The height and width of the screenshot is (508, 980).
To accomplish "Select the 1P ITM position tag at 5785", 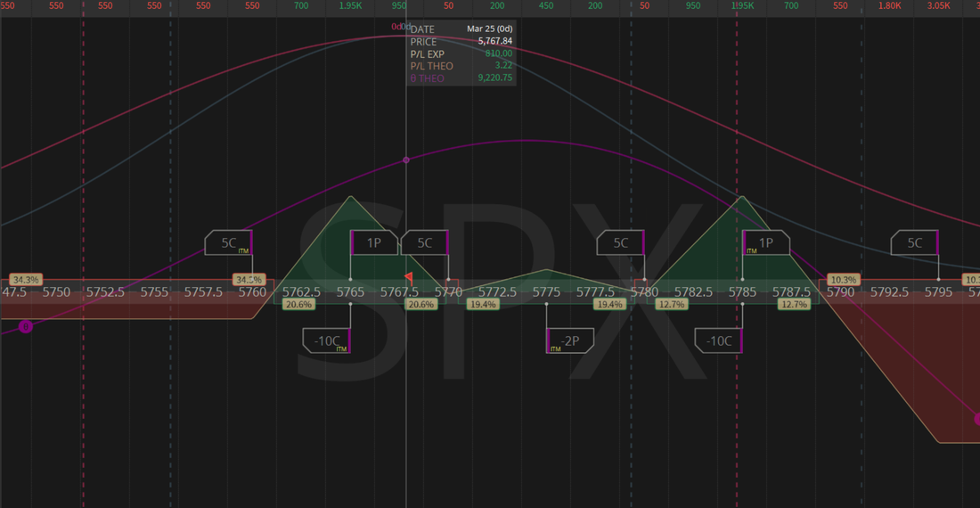I will click(x=766, y=242).
